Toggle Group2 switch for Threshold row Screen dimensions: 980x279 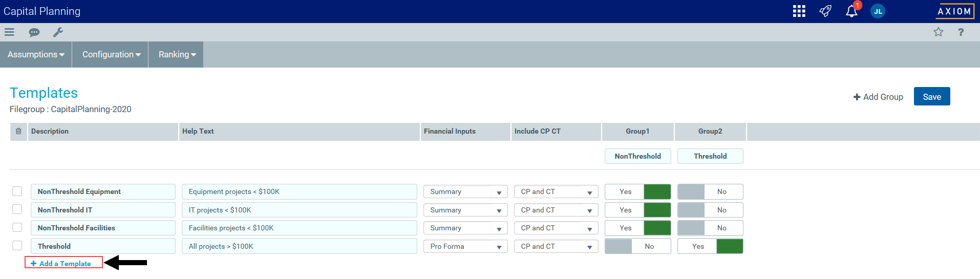pos(710,246)
